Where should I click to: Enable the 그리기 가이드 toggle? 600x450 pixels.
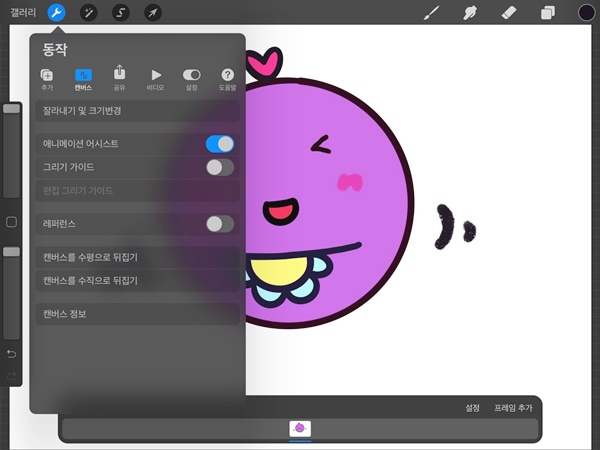pos(220,167)
